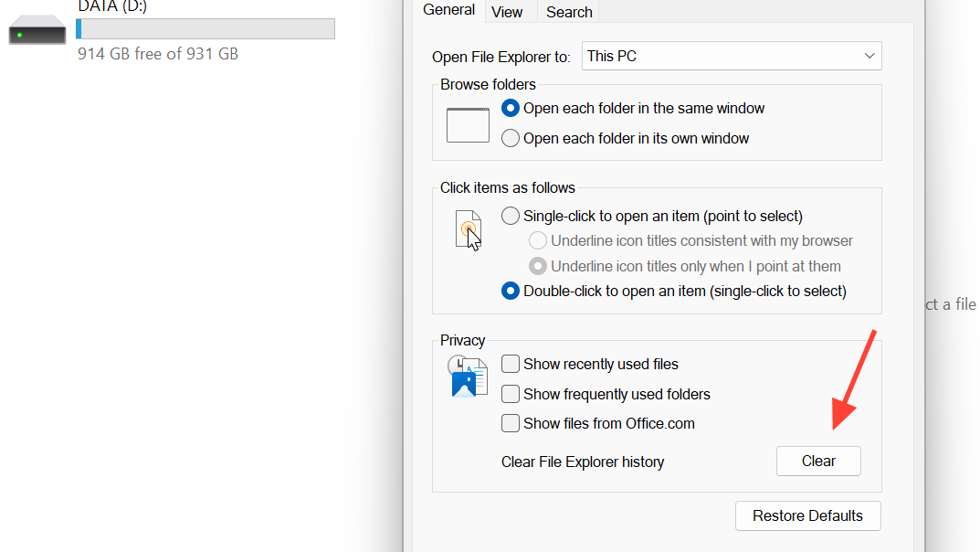980x552 pixels.
Task: Enable 'Show recently used files' checkbox
Action: point(511,365)
